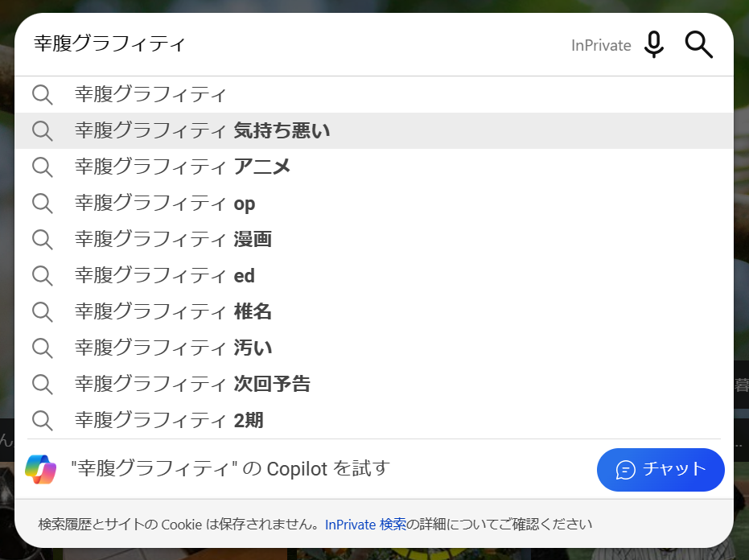Viewport: 749px width, 560px height.
Task: Click the magnifier icon beside the ed suggestion
Action: tap(43, 276)
